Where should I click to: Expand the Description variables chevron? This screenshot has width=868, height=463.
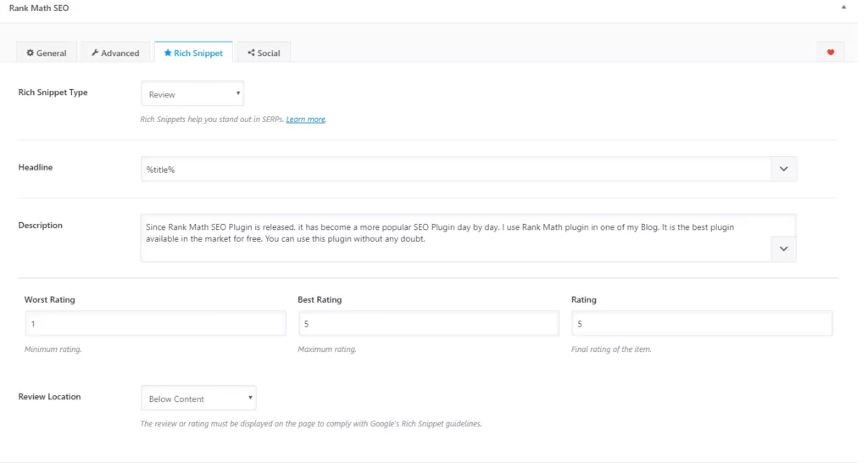tap(784, 249)
